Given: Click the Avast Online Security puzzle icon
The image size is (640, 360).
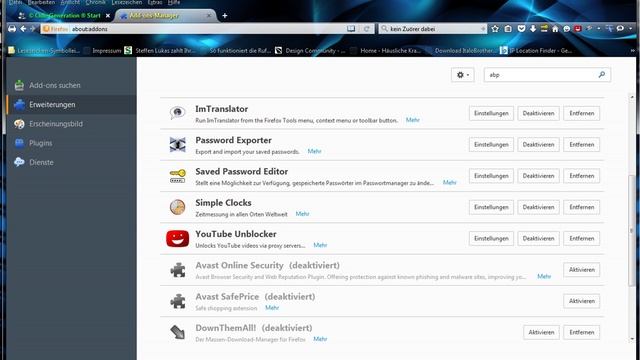Looking at the screenshot, I should [x=178, y=270].
